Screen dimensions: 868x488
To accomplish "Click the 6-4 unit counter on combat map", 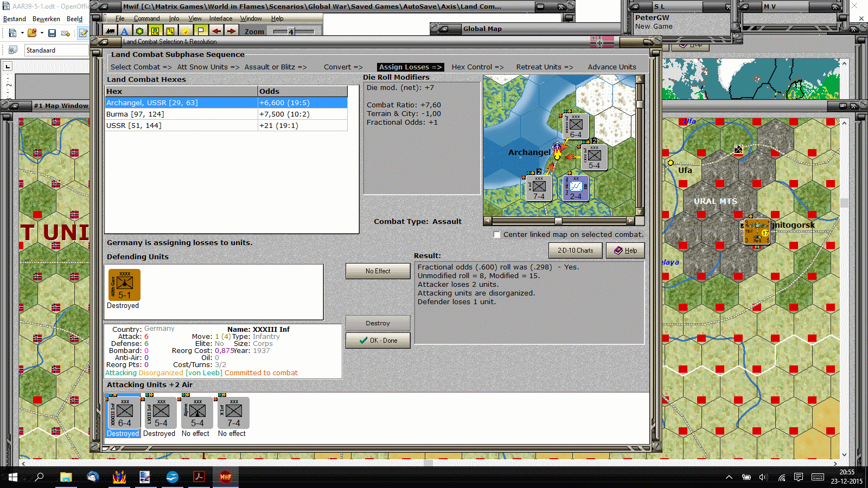I will pos(576,126).
